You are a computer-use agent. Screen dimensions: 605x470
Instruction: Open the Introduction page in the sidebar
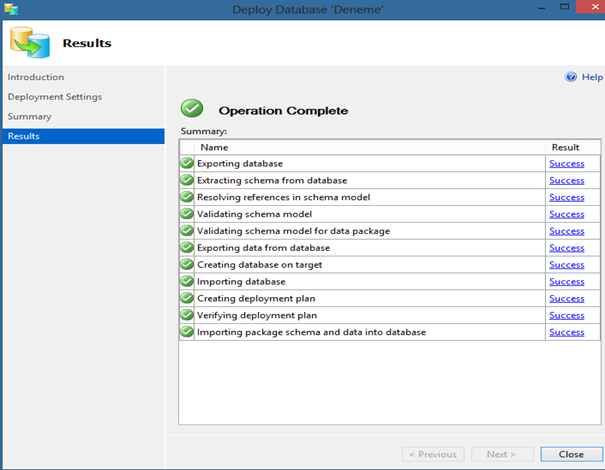click(36, 77)
